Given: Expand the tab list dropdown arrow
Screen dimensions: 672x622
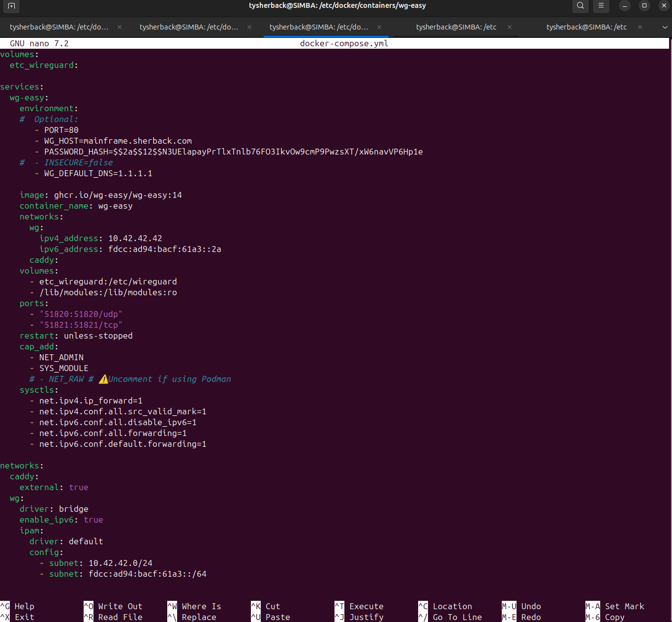Looking at the screenshot, I should pos(665,27).
